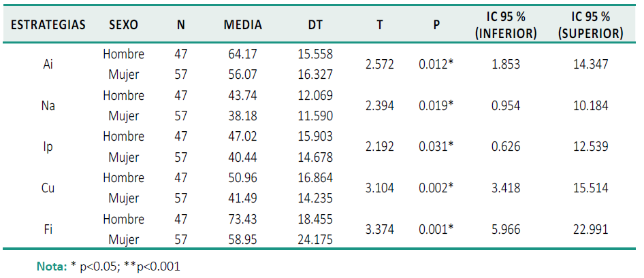644x278 pixels.
Task: Select the Cu strategy row label
Action: pos(48,188)
